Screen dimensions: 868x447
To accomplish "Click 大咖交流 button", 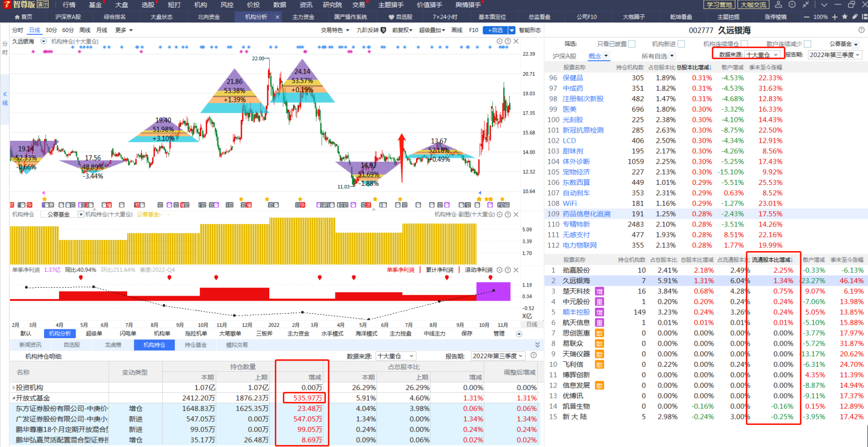I will pyautogui.click(x=753, y=5).
